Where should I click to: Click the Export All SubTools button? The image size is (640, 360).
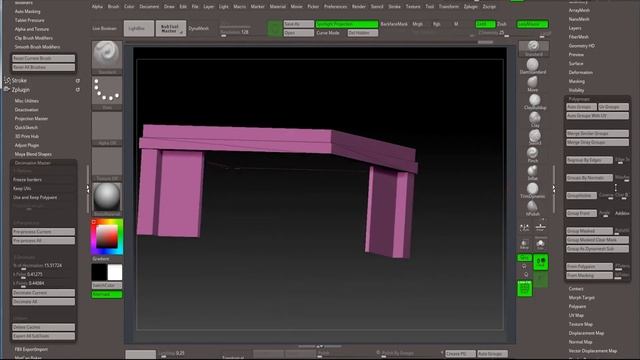pos(44,336)
